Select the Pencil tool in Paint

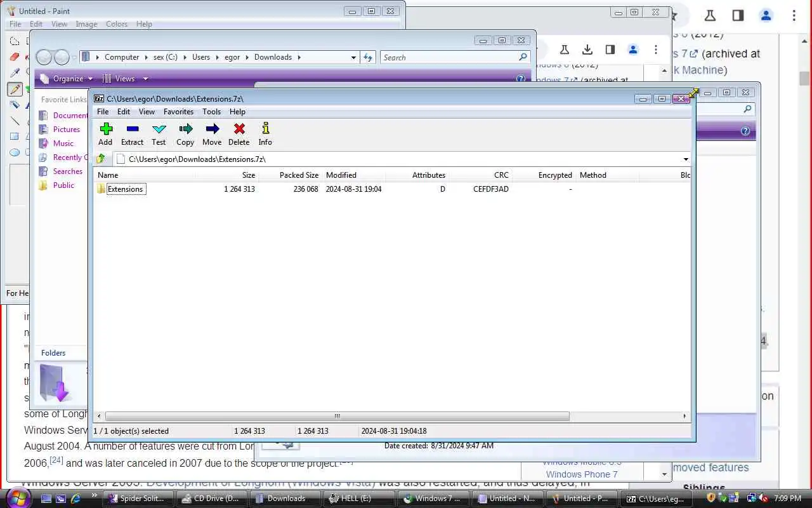15,89
